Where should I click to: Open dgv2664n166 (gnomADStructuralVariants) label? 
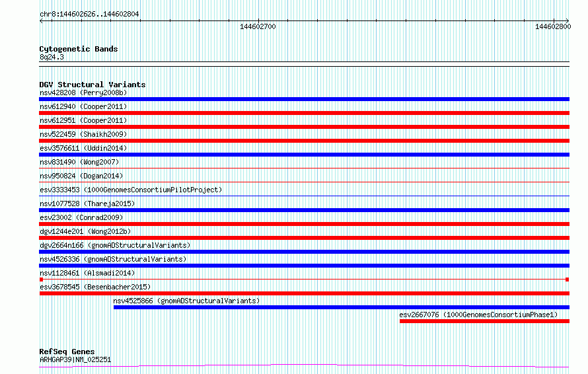click(115, 245)
